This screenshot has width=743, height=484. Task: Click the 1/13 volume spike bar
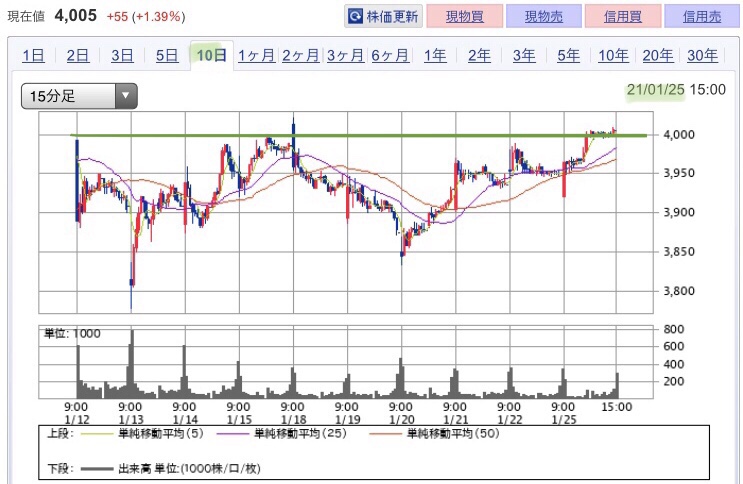132,364
